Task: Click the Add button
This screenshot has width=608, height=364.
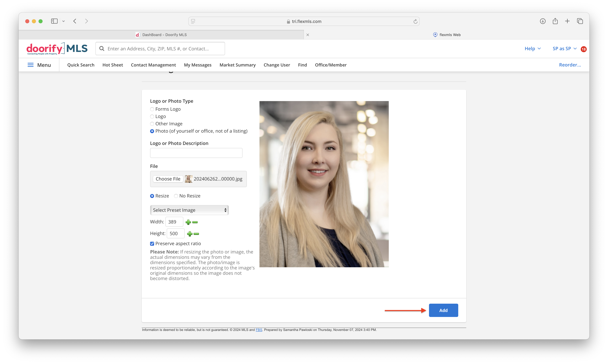Action: pyautogui.click(x=443, y=310)
